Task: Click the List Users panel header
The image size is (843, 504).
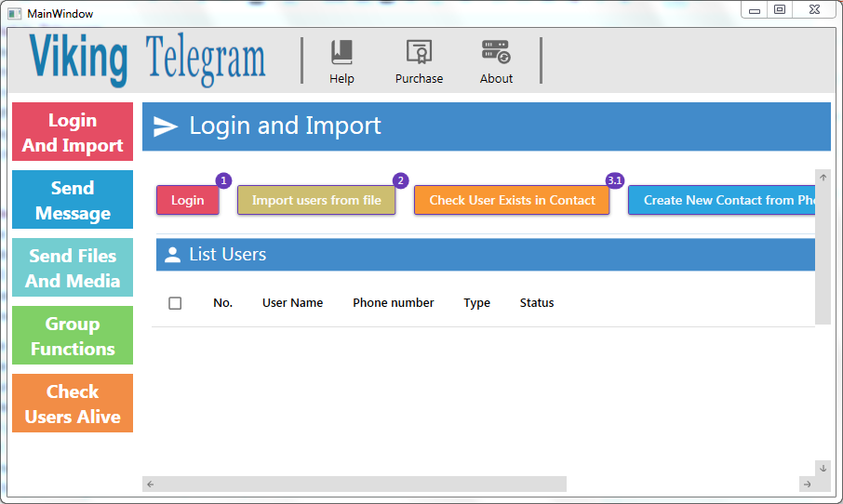Action: (486, 255)
